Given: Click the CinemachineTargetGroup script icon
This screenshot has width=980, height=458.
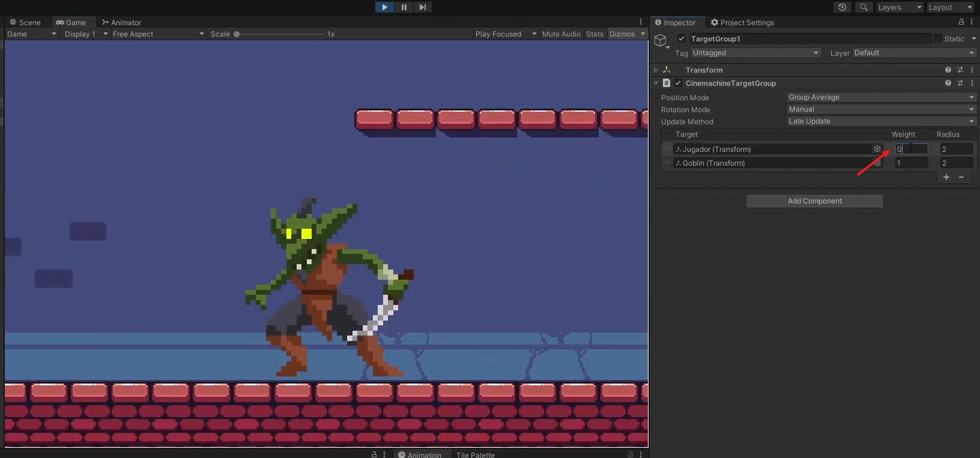Looking at the screenshot, I should (667, 83).
